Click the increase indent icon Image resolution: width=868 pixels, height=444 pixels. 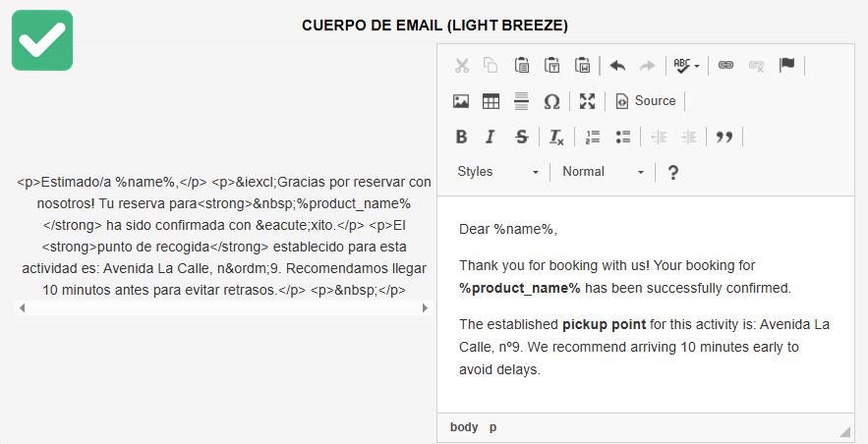[x=689, y=137]
